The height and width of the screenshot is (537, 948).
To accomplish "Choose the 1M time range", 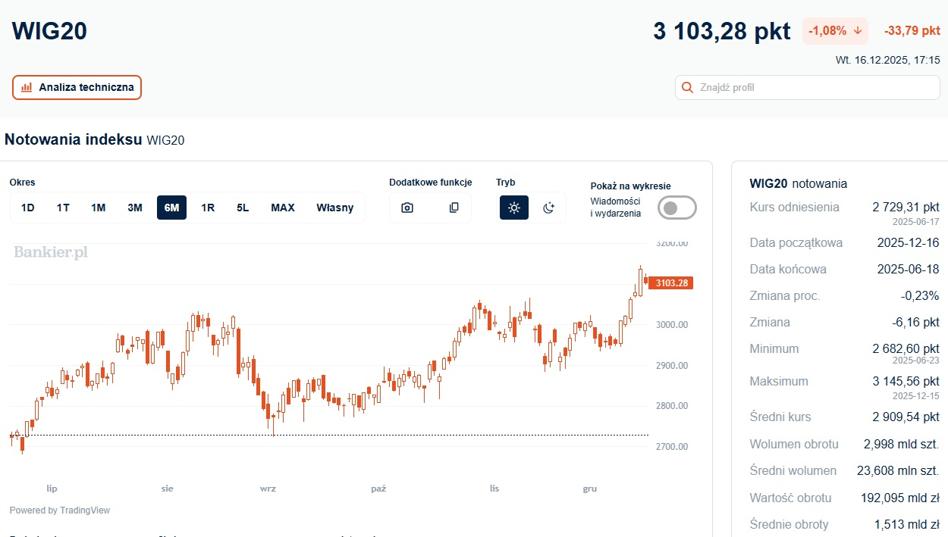I will coord(99,207).
